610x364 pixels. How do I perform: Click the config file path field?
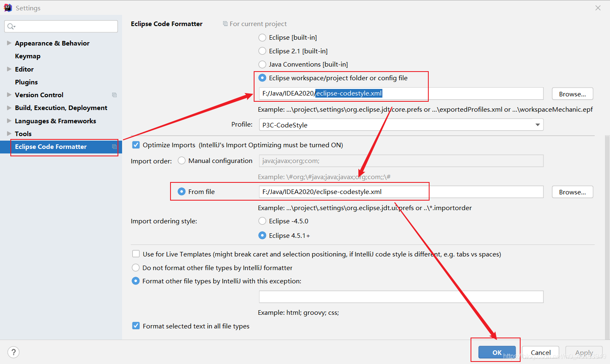(401, 93)
